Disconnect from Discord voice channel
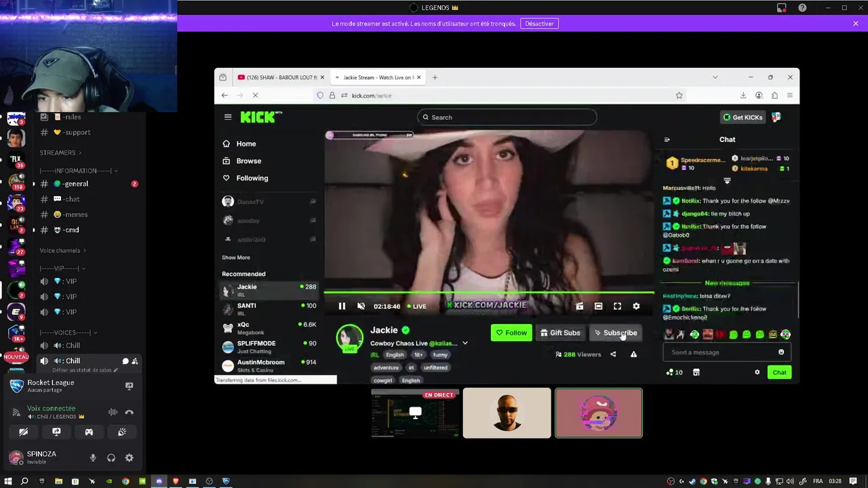The height and width of the screenshot is (488, 868). [130, 412]
